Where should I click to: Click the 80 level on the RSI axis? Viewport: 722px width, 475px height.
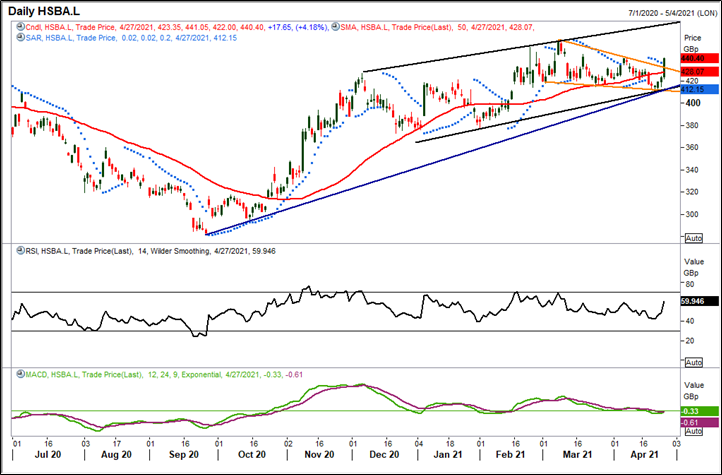coord(689,284)
